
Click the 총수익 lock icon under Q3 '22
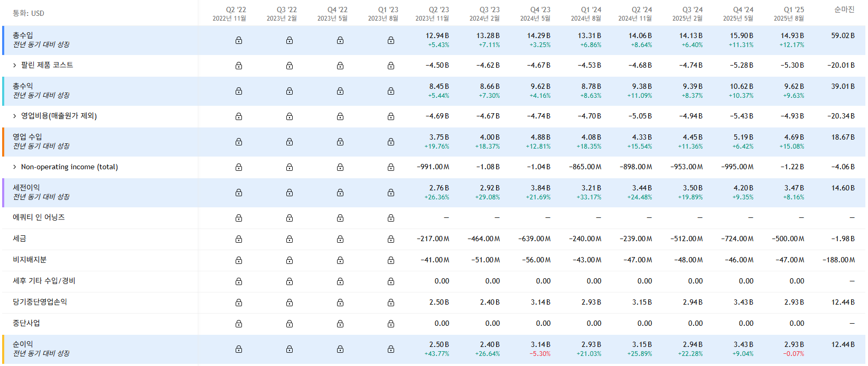coord(290,91)
